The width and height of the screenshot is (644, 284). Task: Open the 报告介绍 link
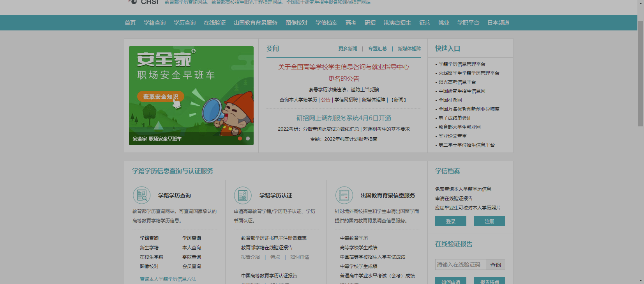pyautogui.click(x=251, y=257)
